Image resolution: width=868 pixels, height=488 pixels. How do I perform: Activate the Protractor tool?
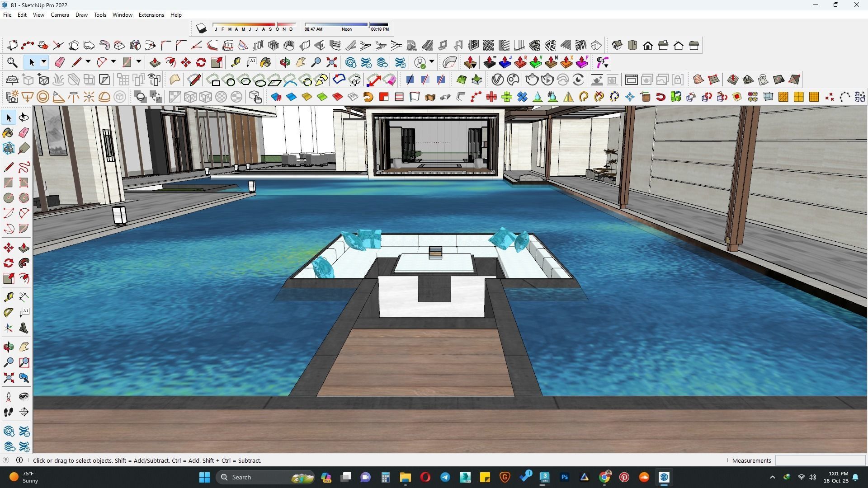(8, 312)
